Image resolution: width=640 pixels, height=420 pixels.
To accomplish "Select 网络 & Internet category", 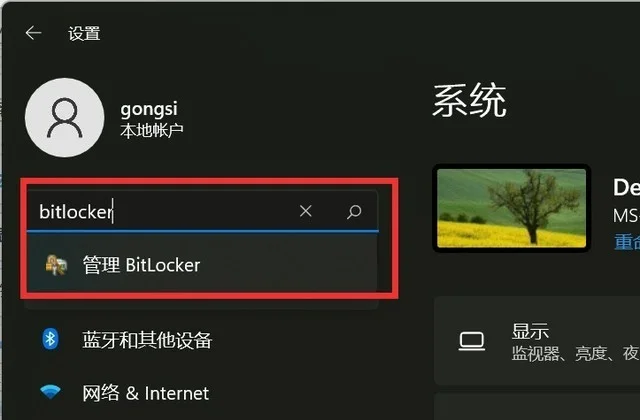I will coord(146,393).
